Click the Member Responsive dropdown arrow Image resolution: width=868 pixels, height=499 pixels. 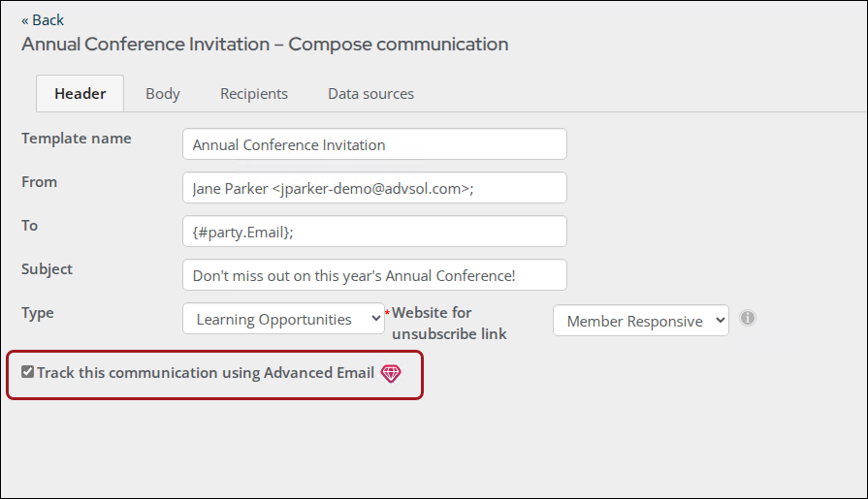[x=720, y=321]
